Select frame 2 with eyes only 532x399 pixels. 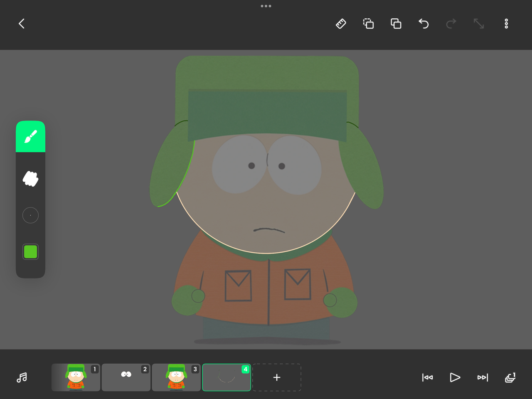pyautogui.click(x=126, y=377)
